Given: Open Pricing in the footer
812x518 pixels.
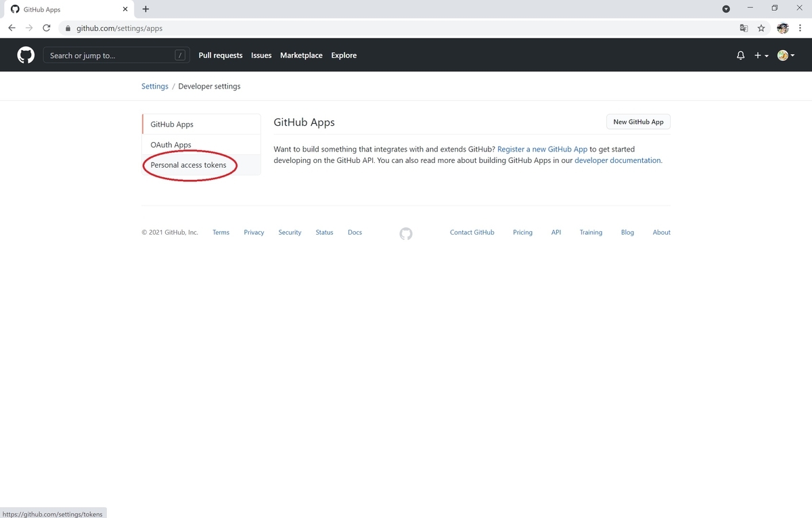Looking at the screenshot, I should coord(522,233).
